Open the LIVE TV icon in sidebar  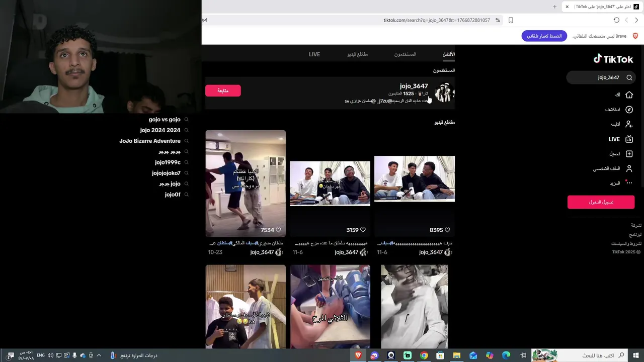pyautogui.click(x=629, y=139)
